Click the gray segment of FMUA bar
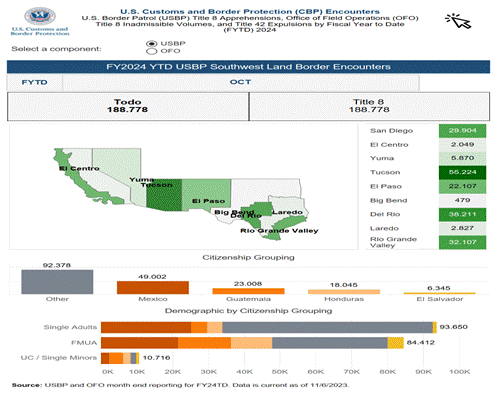 pyautogui.click(x=330, y=343)
